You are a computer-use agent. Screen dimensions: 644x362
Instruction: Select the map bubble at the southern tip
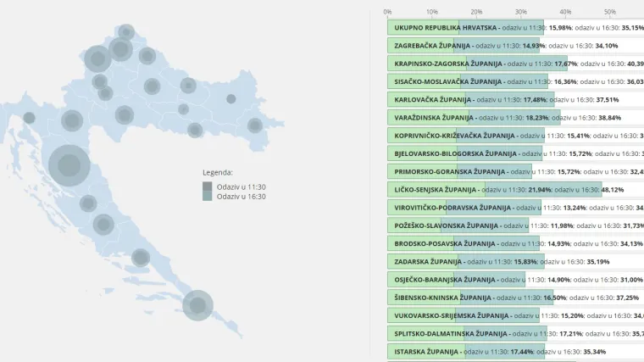pyautogui.click(x=197, y=305)
